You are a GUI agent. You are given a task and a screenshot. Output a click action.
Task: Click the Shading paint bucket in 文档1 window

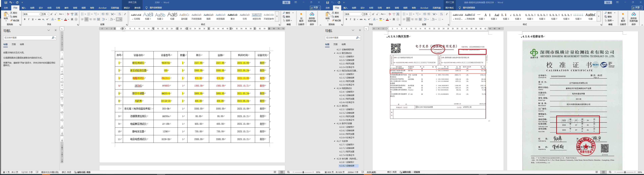(111, 19)
